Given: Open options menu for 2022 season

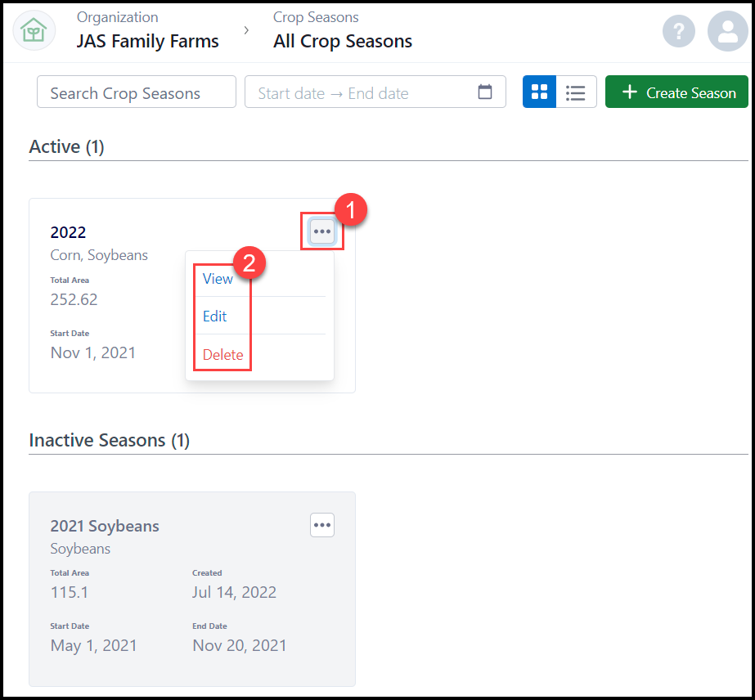Looking at the screenshot, I should [322, 231].
